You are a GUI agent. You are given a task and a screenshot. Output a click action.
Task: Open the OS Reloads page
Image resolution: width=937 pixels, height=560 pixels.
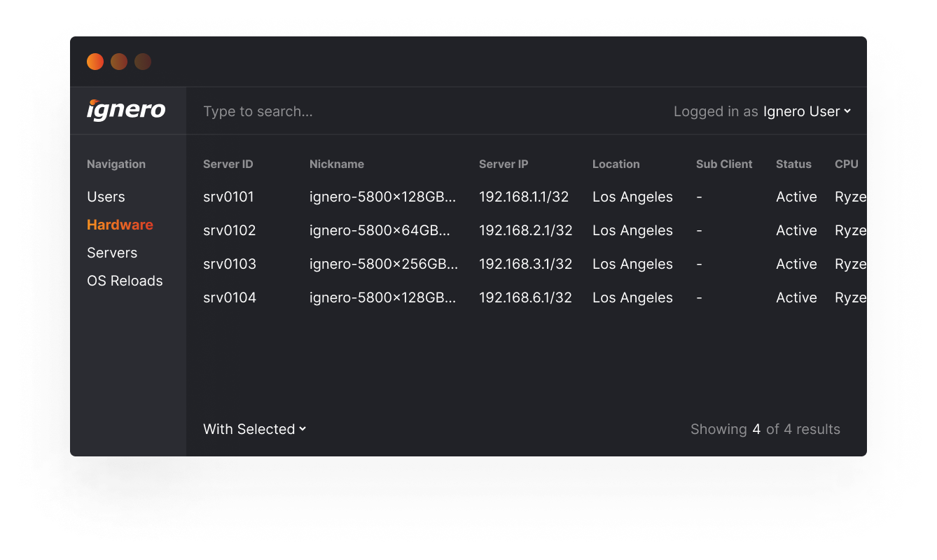point(125,281)
